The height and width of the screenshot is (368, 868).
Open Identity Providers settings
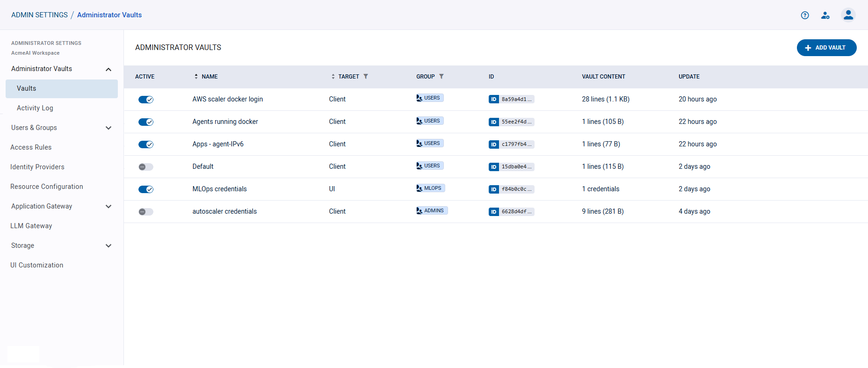[x=37, y=167]
